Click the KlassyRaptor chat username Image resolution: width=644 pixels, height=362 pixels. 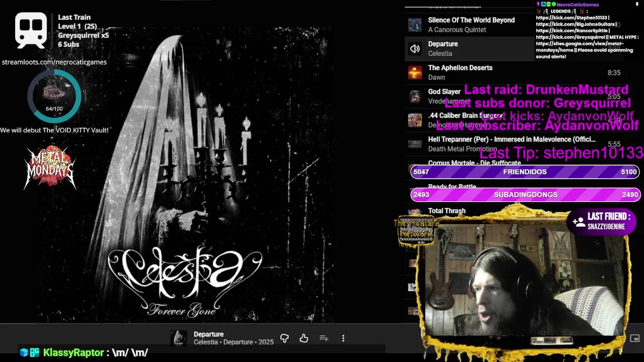tap(73, 352)
